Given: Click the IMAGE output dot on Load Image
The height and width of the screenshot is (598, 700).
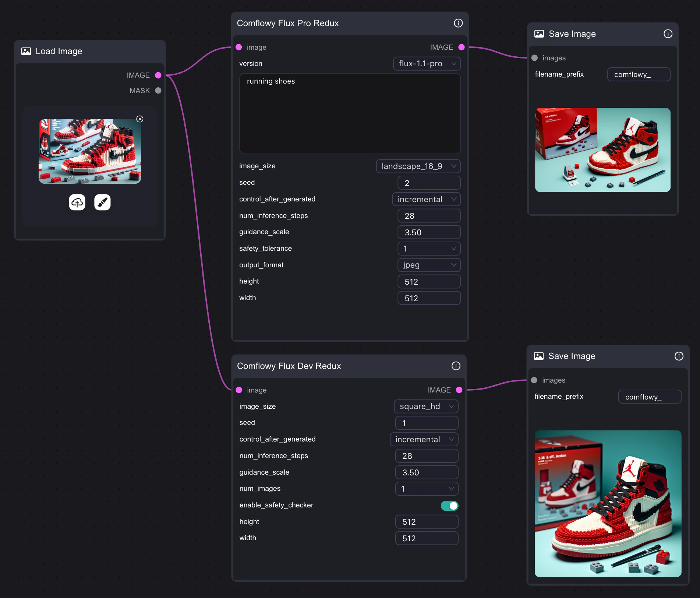Looking at the screenshot, I should point(158,75).
